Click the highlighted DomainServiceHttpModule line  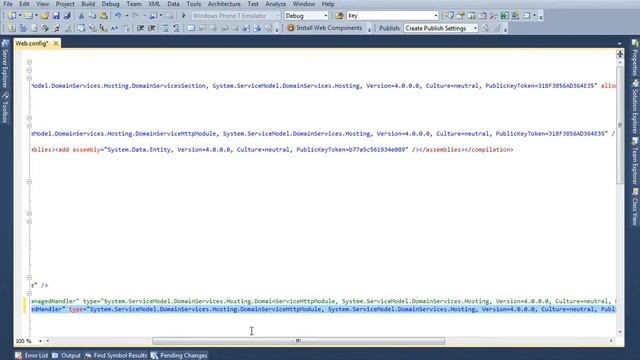(323, 309)
